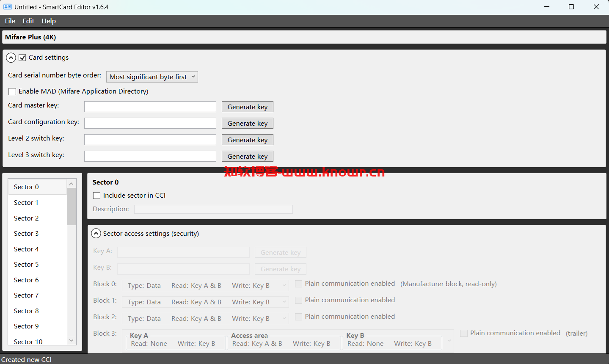Click sector list scrollbar down arrow
This screenshot has width=609, height=364.
(71, 340)
